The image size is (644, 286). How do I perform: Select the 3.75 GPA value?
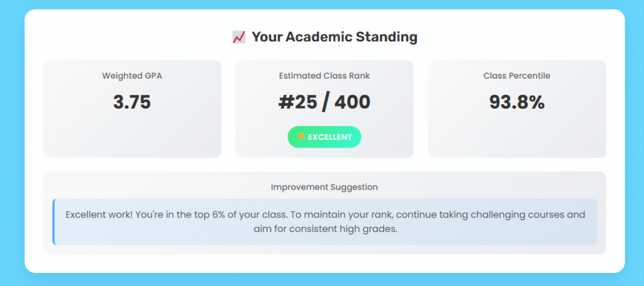[x=132, y=102]
